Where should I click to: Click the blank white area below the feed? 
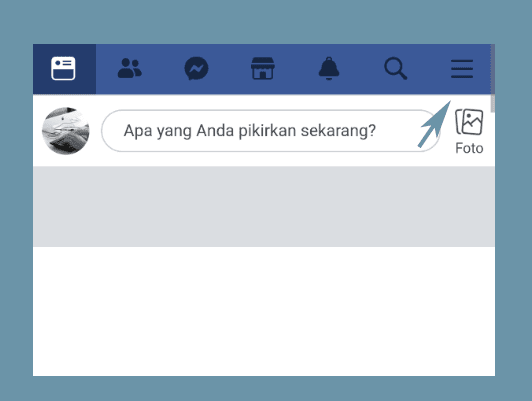click(x=264, y=311)
